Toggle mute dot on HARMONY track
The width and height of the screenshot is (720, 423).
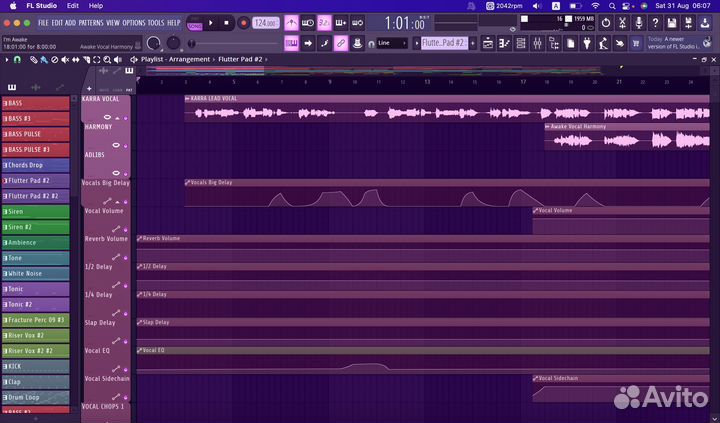[x=125, y=146]
